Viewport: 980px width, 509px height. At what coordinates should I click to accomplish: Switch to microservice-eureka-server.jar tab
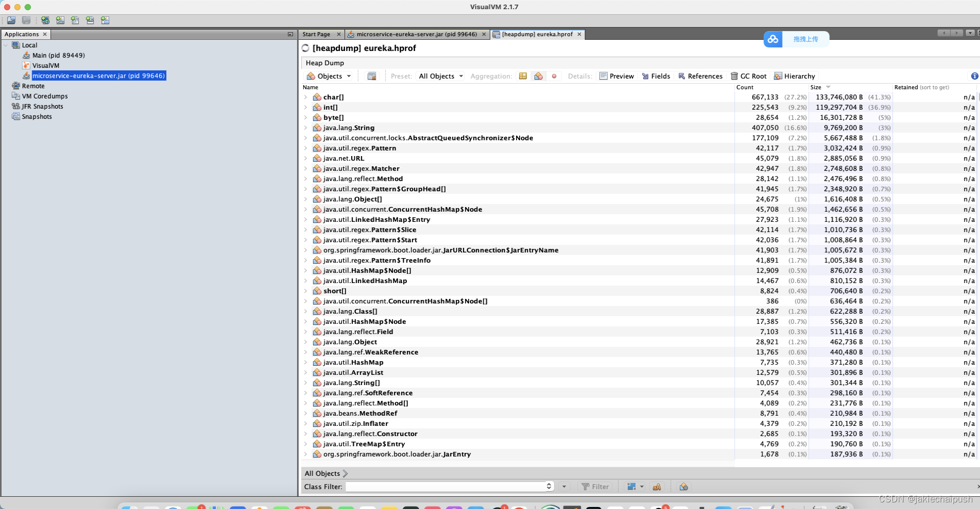coord(416,34)
